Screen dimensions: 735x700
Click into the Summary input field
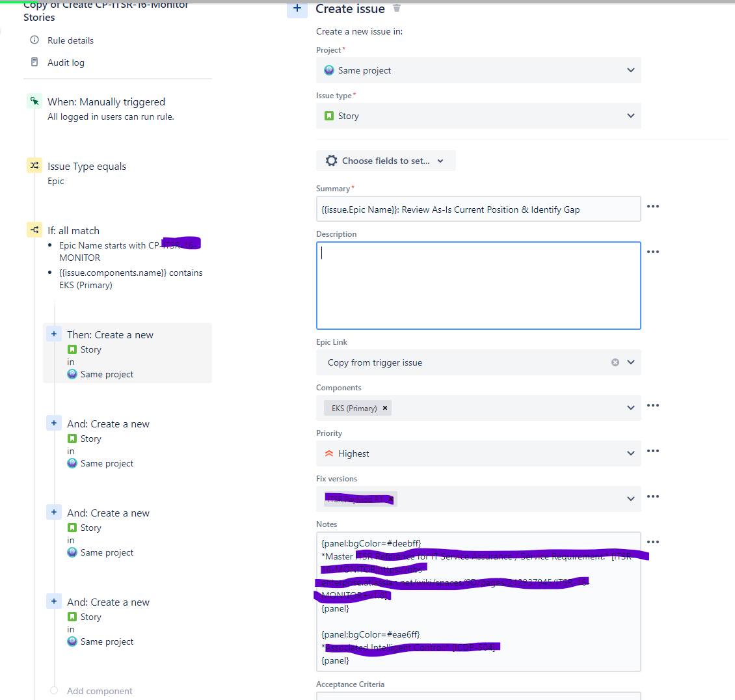(x=478, y=209)
